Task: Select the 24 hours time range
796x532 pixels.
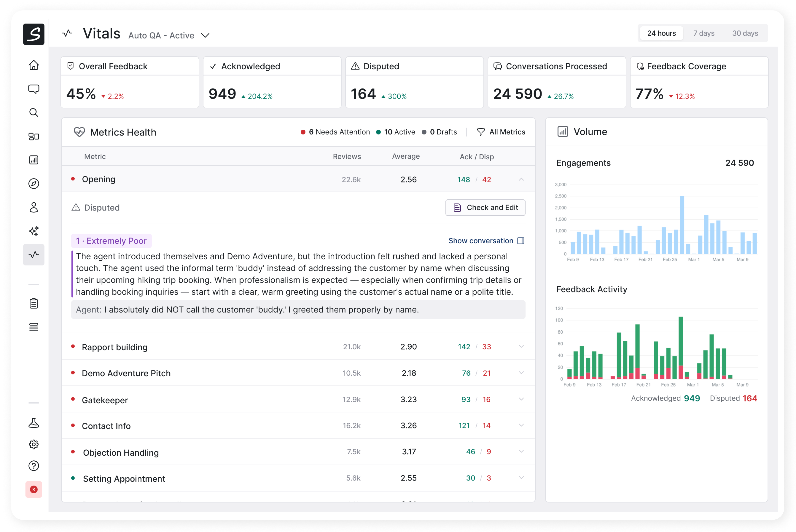Action: [661, 33]
